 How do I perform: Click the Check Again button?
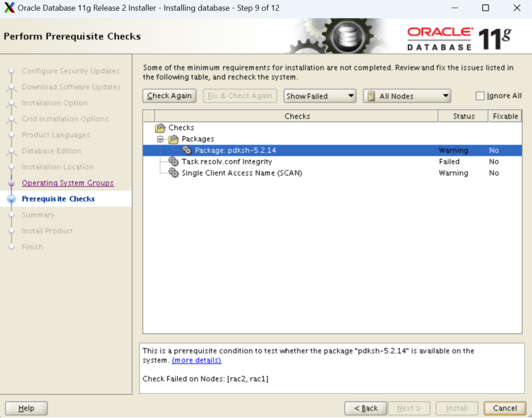(169, 96)
